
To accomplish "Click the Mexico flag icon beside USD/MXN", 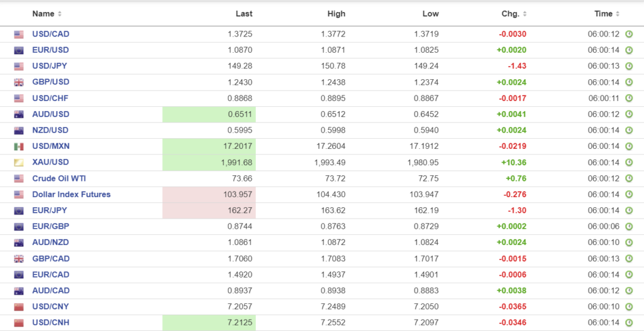I will pyautogui.click(x=19, y=146).
